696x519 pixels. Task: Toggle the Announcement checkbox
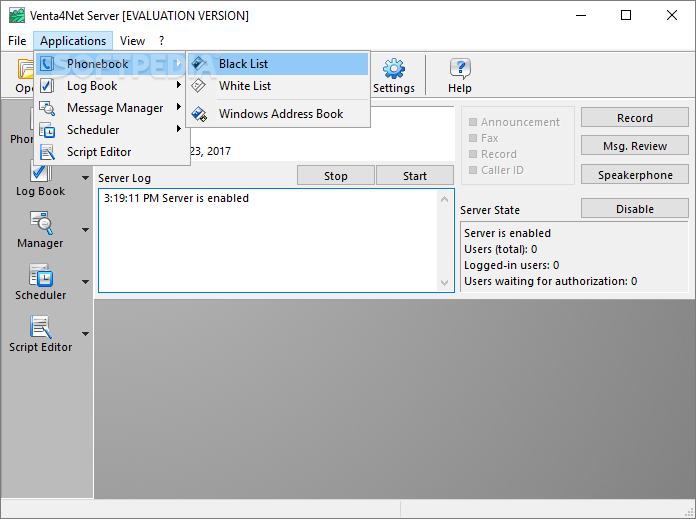tap(473, 122)
